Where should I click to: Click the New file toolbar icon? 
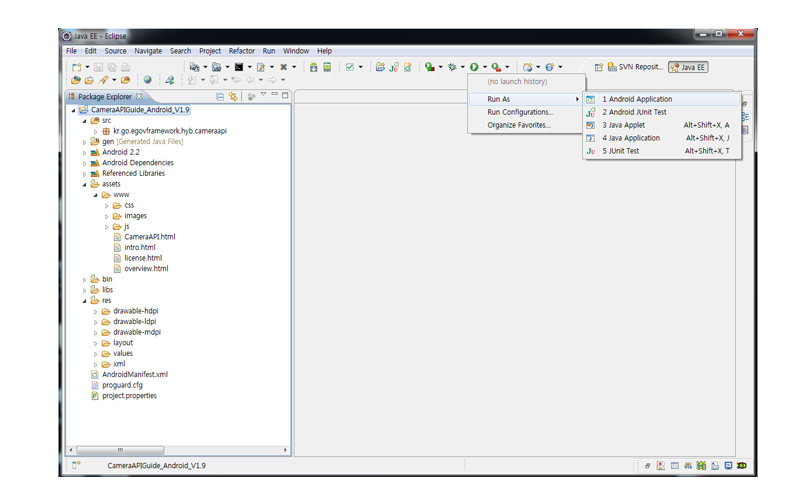[76, 67]
